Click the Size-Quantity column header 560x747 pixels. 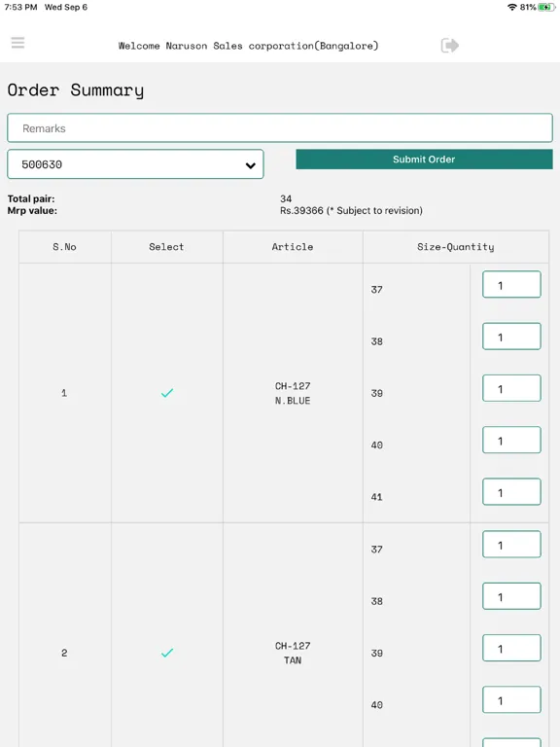click(x=456, y=247)
